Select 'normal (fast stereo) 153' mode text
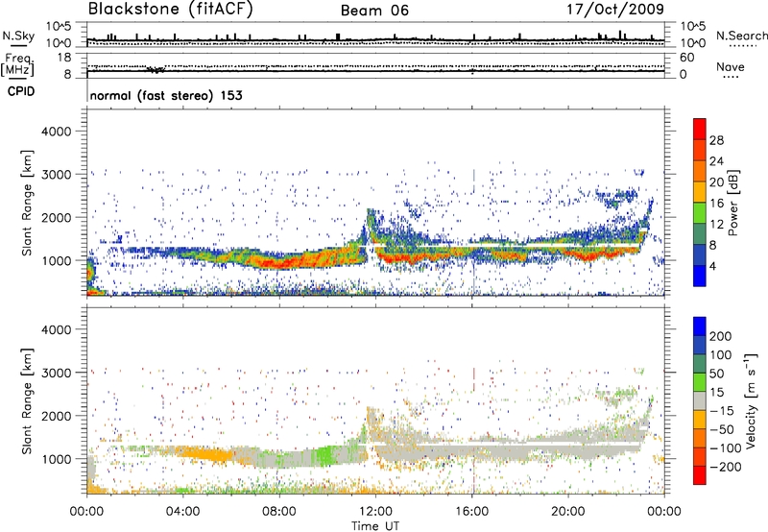The width and height of the screenshot is (768, 532). (x=166, y=95)
